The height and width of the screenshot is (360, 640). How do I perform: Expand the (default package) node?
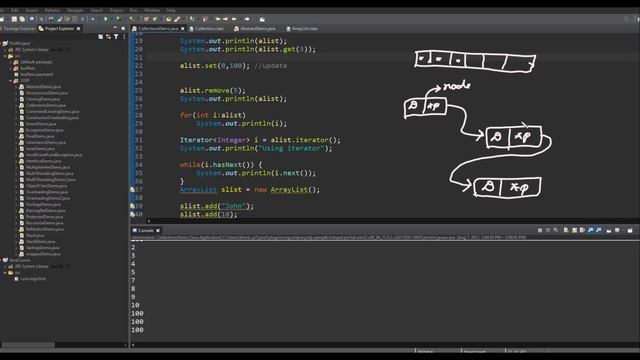point(11,62)
